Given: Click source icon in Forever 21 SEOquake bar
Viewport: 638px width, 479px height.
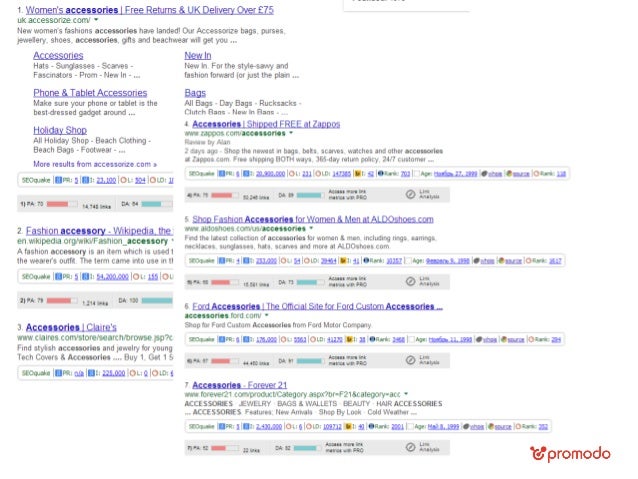Looking at the screenshot, I should [491, 427].
